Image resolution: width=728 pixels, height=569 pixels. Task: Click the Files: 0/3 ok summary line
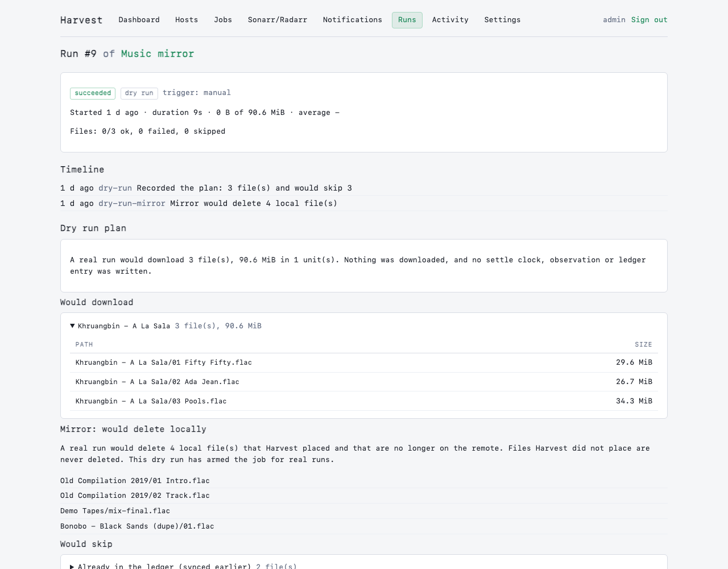pyautogui.click(x=147, y=131)
